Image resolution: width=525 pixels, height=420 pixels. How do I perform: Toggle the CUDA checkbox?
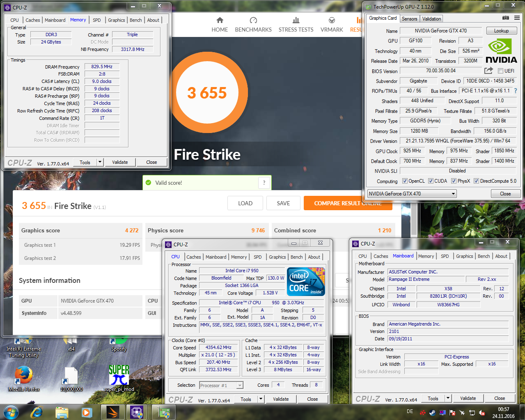point(431,181)
